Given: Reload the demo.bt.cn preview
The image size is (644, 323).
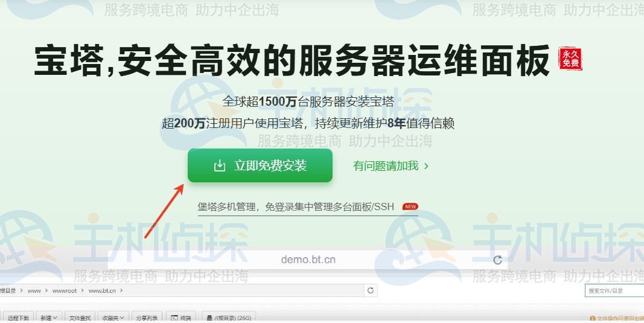Looking at the screenshot, I should [497, 260].
